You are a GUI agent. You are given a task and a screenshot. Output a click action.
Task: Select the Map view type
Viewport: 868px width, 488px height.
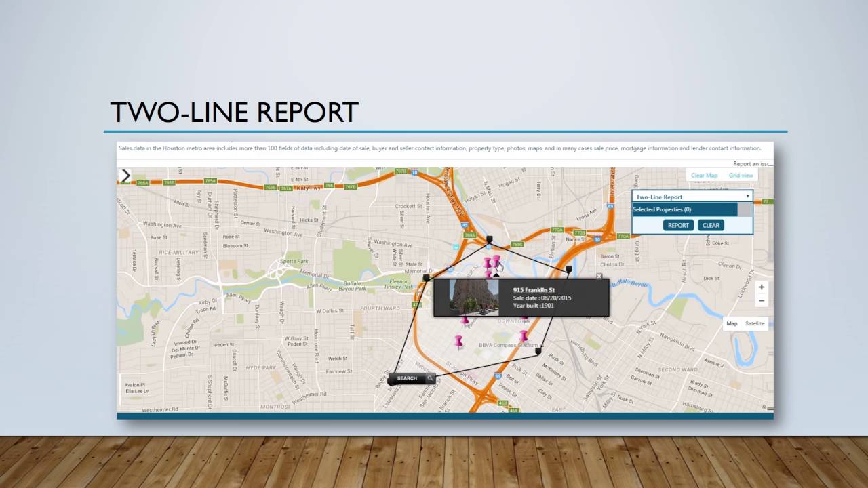(x=732, y=323)
